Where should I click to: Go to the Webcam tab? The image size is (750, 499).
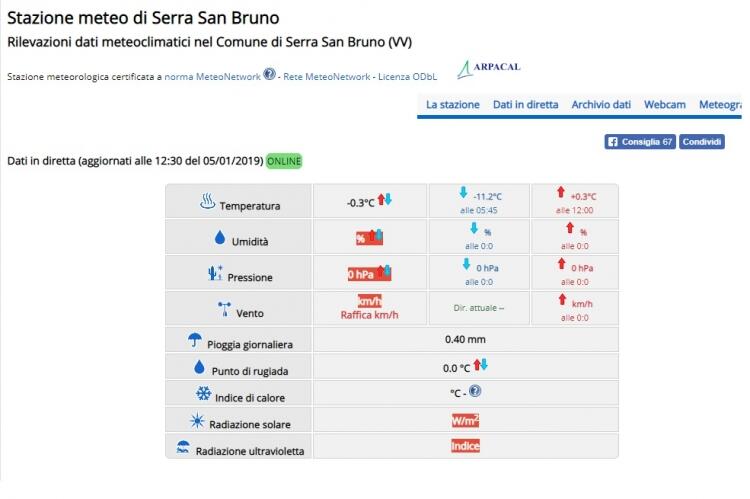tap(664, 105)
